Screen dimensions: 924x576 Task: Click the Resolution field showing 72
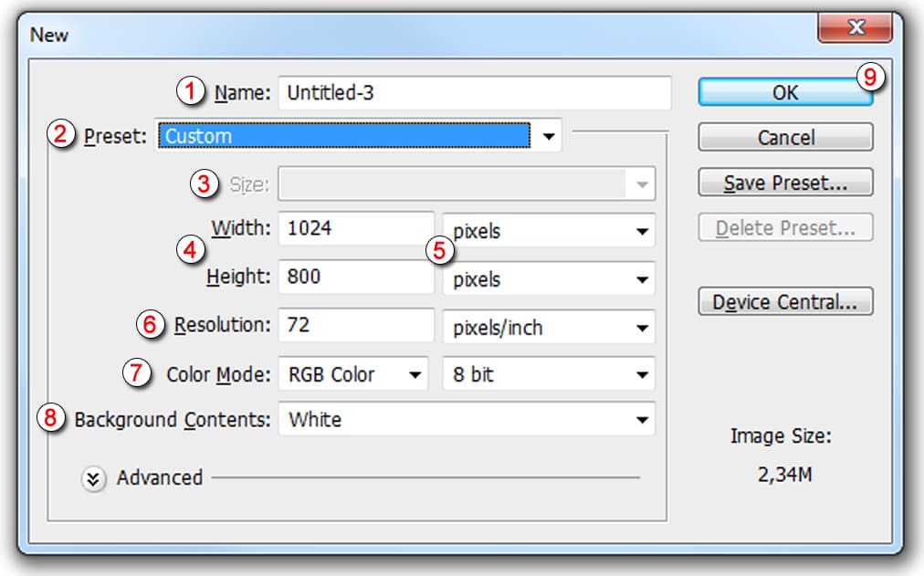357,325
